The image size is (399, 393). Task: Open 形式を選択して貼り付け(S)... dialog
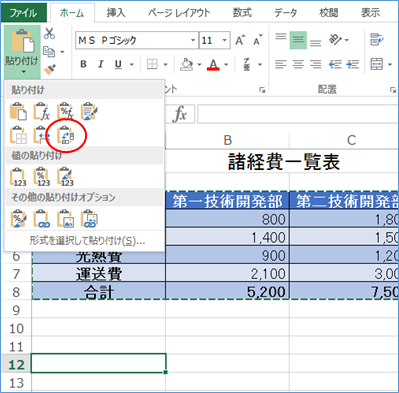pos(87,241)
